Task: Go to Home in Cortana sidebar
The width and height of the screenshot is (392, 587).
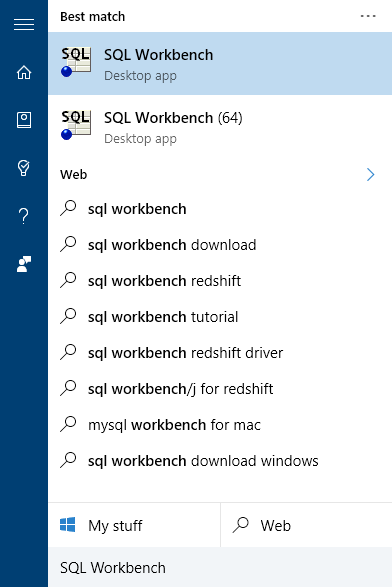Action: pyautogui.click(x=24, y=72)
